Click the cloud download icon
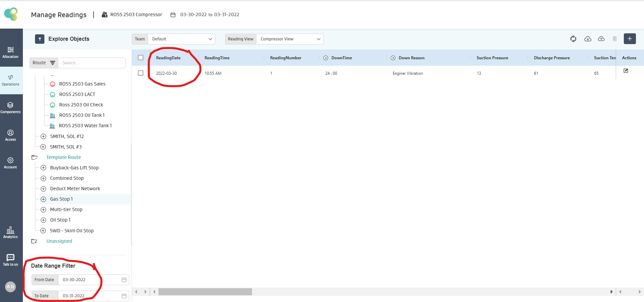Screen dimensions: 644x302 tap(587, 39)
